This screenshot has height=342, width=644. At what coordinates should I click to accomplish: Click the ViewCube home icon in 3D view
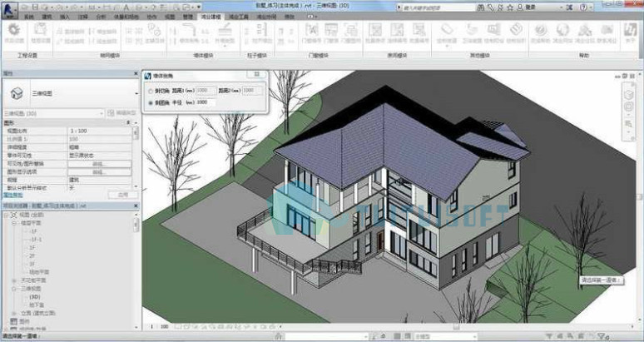pos(629,95)
